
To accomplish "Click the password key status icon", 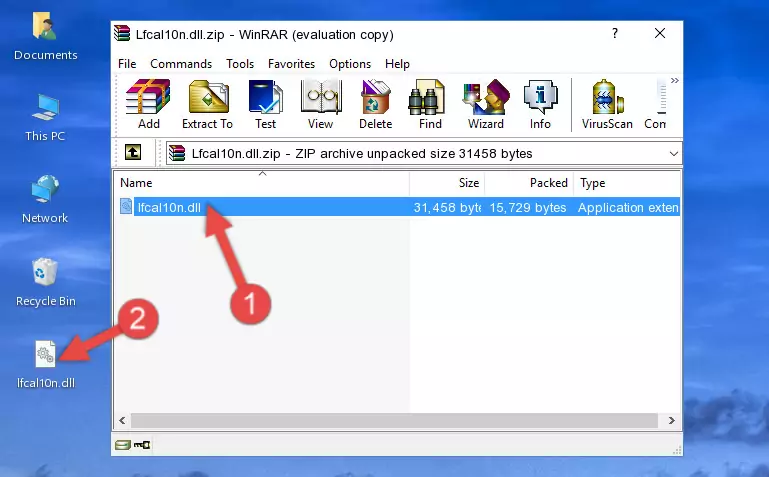I will click(142, 445).
